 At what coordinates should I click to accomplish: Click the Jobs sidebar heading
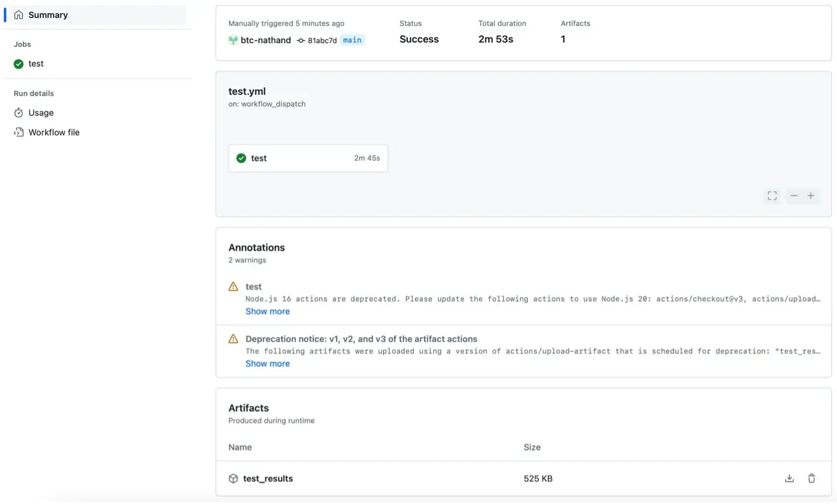22,44
